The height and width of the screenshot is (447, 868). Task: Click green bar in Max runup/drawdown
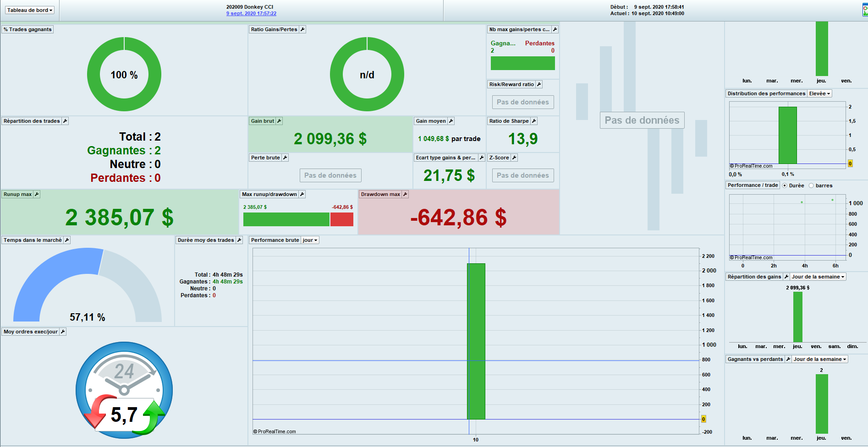point(286,219)
